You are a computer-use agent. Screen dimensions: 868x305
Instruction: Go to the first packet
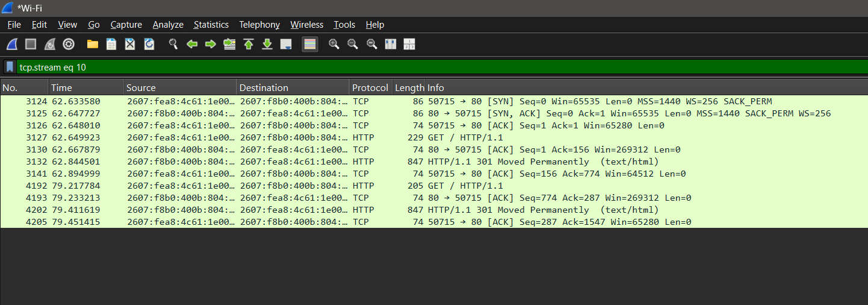point(249,44)
